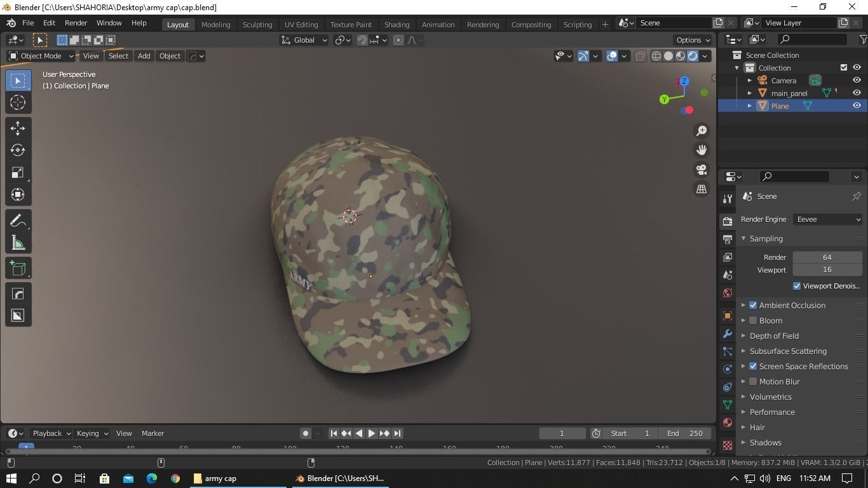Open the Tool properties tab
Viewport: 868px width, 488px height.
pyautogui.click(x=728, y=199)
